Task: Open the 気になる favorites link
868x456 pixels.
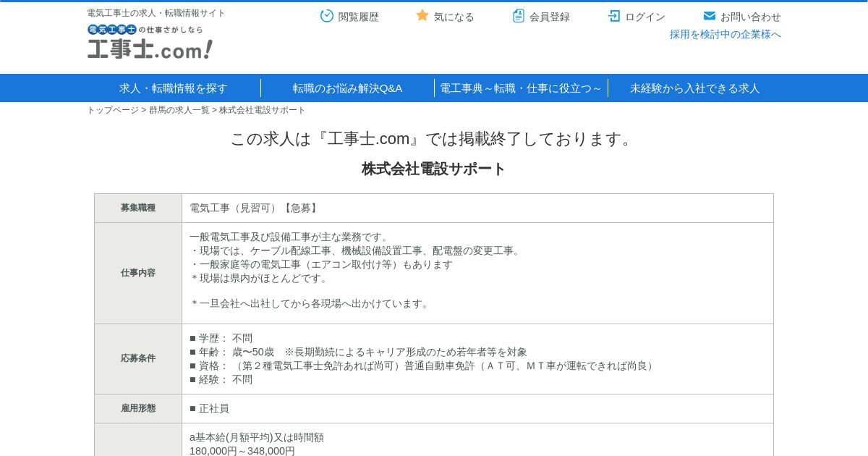Action: (454, 17)
